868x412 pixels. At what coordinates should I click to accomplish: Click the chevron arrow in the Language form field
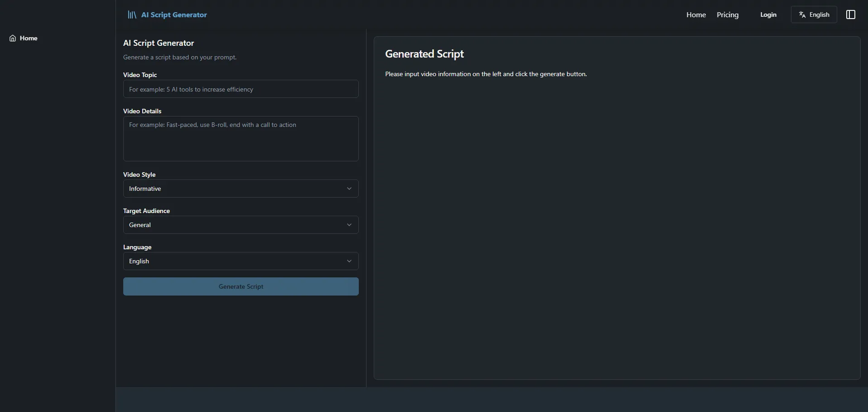point(349,261)
